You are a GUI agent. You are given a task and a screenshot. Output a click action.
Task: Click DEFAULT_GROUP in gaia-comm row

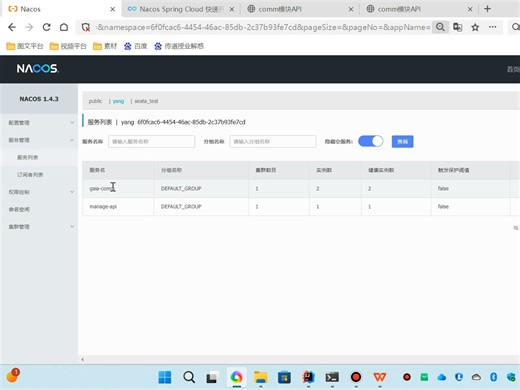point(181,188)
